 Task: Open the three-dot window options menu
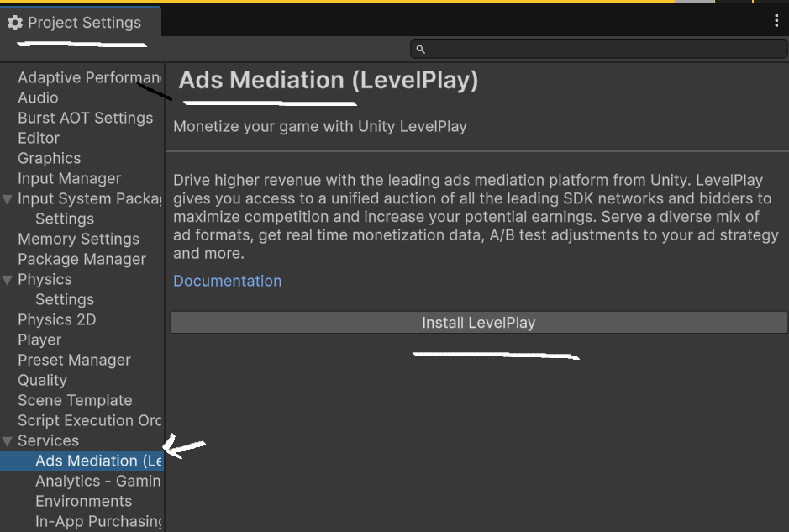click(776, 21)
